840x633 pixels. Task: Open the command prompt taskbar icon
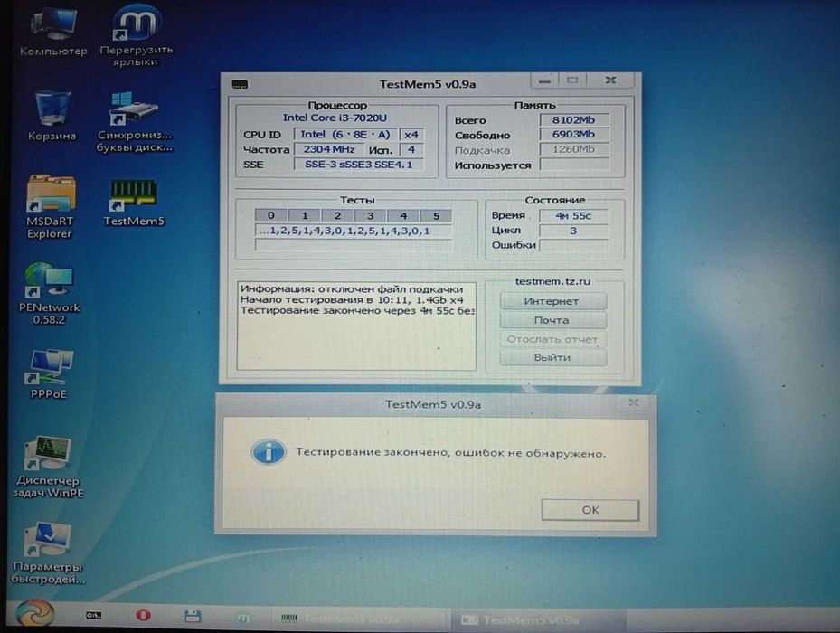pyautogui.click(x=94, y=615)
